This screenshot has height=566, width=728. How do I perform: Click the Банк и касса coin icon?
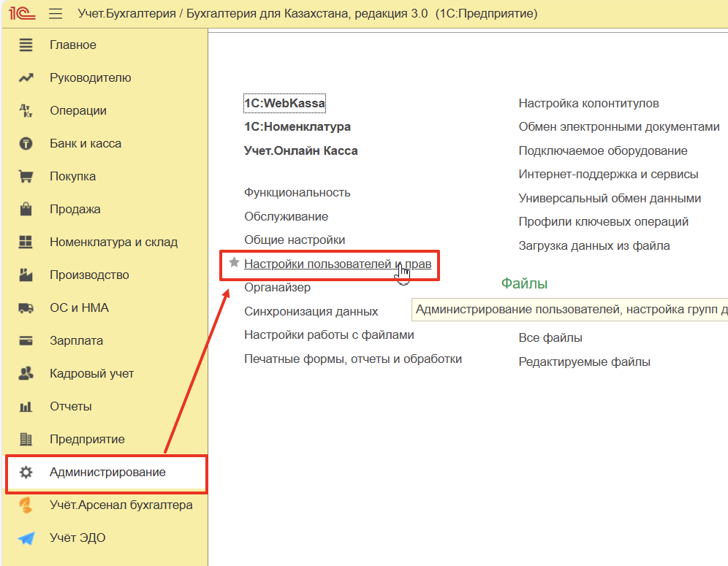(26, 144)
